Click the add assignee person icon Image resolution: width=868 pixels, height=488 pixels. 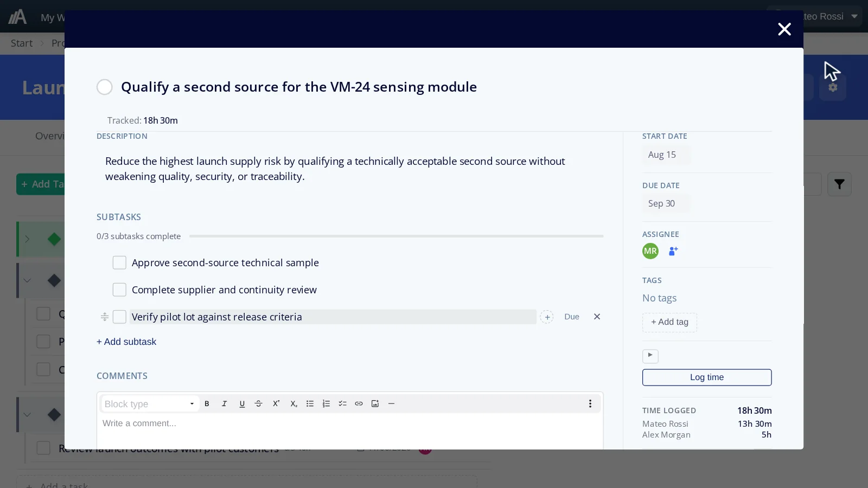pyautogui.click(x=673, y=251)
